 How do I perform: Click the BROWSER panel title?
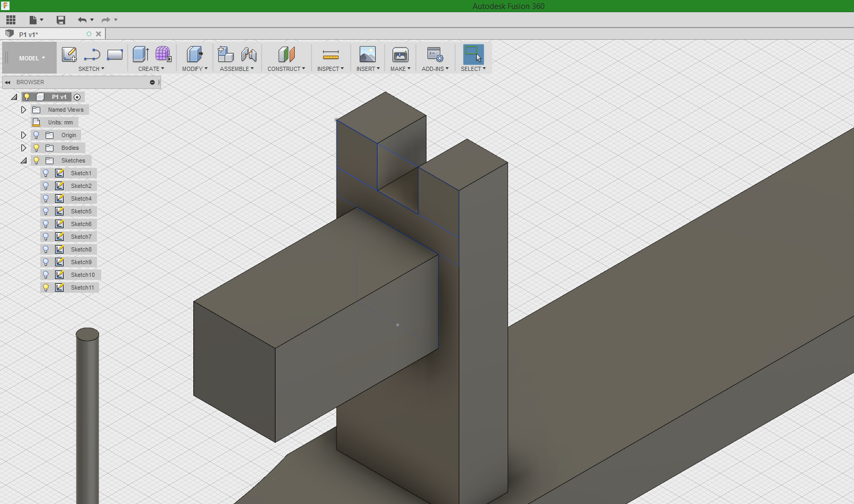[30, 83]
